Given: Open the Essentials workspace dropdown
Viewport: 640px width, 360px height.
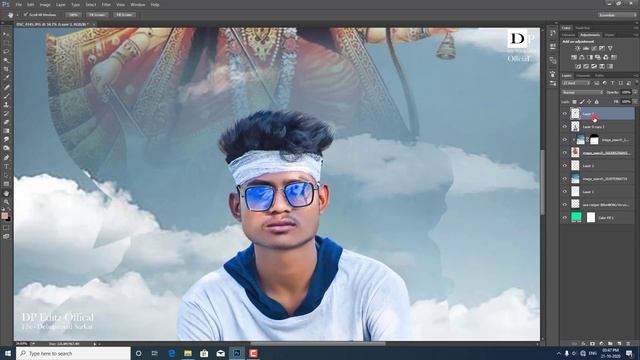Looking at the screenshot, I should click(x=617, y=15).
